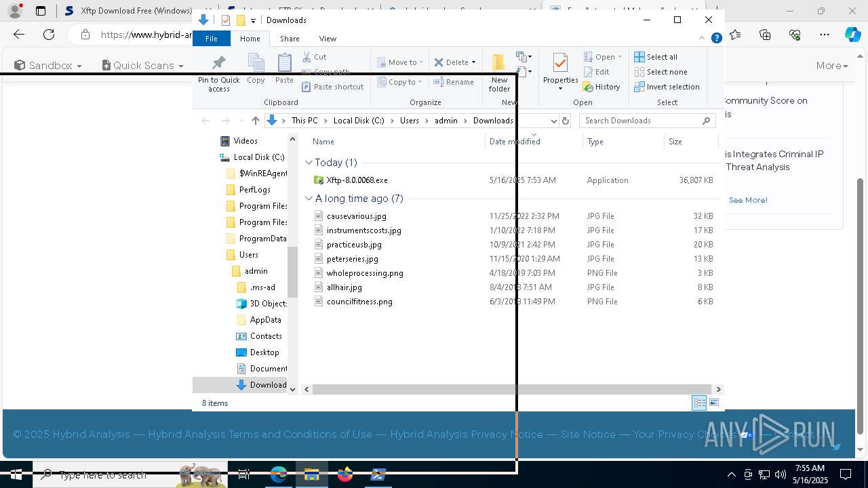The height and width of the screenshot is (488, 868).
Task: Open the Sandbox menu in browser page
Action: pyautogui.click(x=48, y=66)
